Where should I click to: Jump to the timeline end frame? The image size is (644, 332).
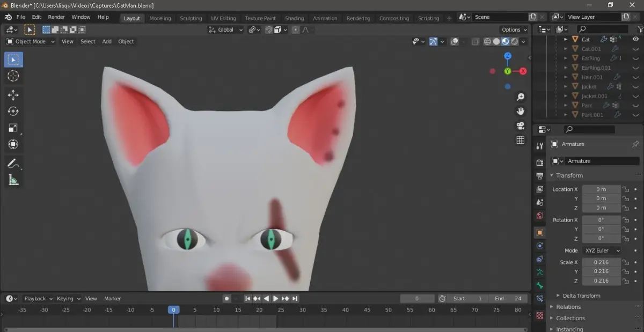295,299
